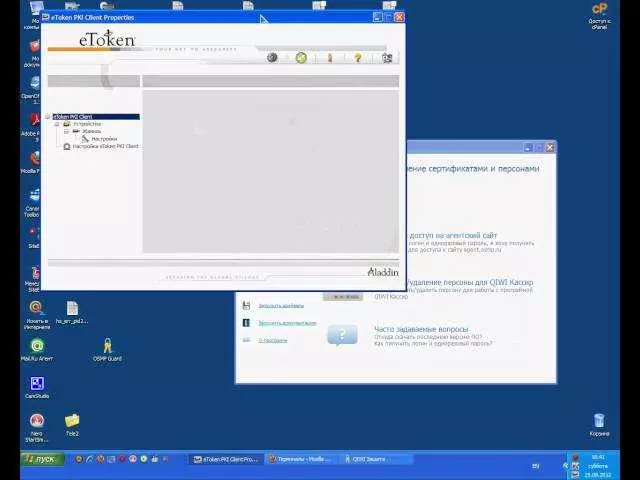Screen dimensions: 640x480
Task: Open Удаление персоны для QIWI Кассир
Action: tap(470, 282)
